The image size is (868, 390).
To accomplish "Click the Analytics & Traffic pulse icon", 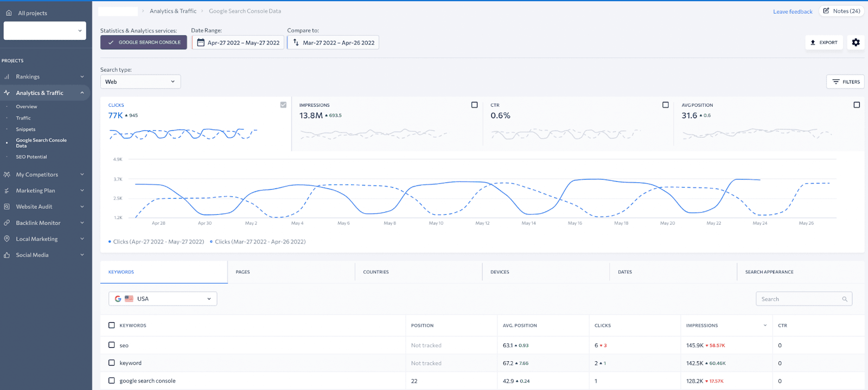I will click(x=7, y=93).
